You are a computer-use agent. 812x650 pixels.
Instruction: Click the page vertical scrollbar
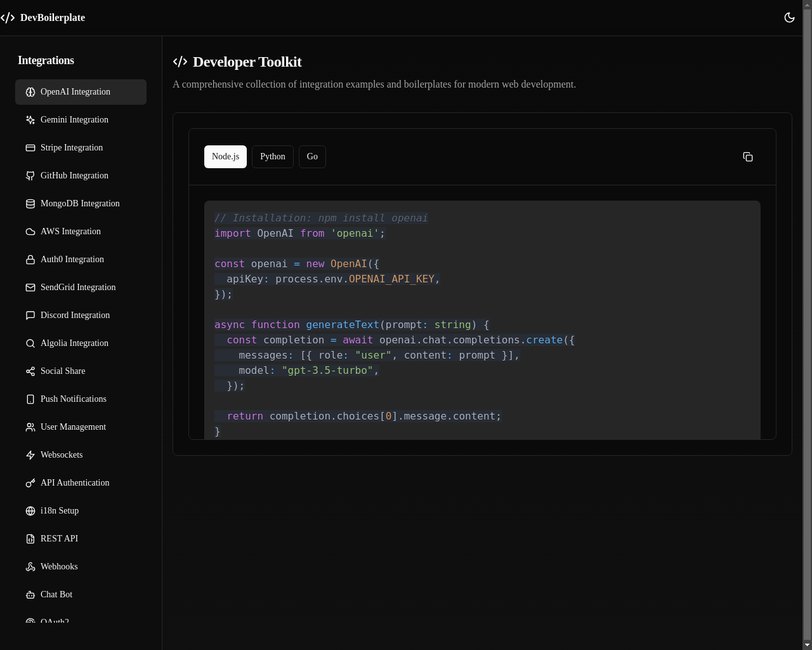click(x=807, y=325)
